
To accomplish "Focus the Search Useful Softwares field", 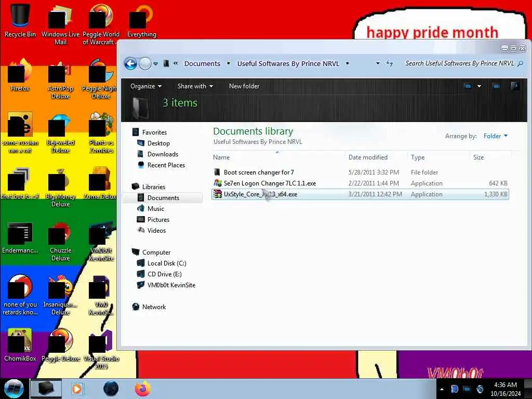I will pyautogui.click(x=459, y=63).
